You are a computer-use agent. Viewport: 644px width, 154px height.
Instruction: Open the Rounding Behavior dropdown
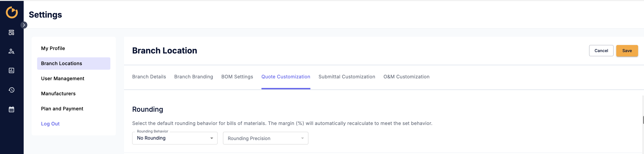pyautogui.click(x=175, y=138)
